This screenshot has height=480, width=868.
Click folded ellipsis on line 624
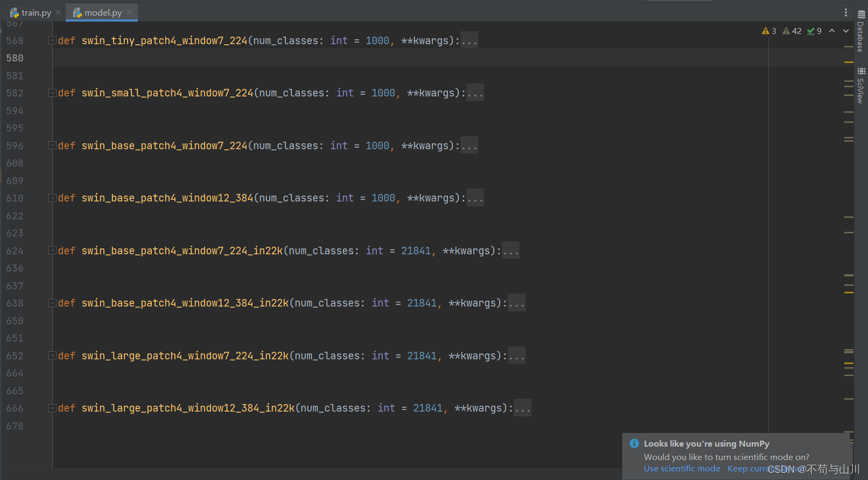click(x=510, y=251)
